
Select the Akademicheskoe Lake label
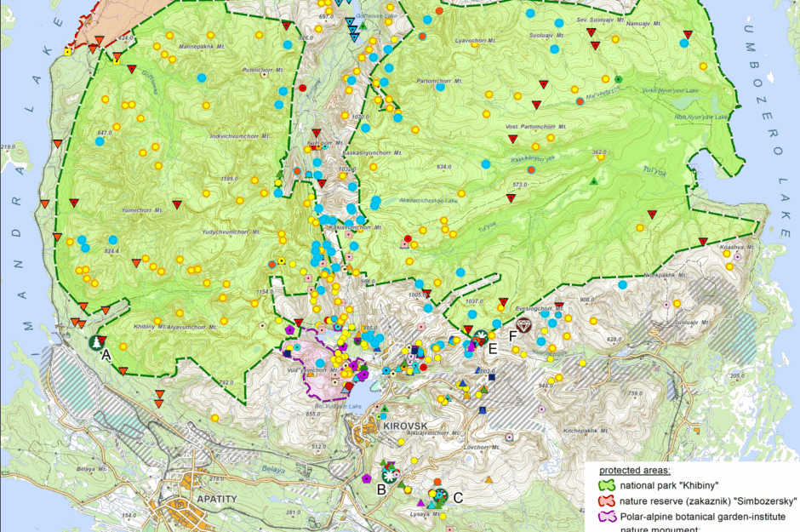tap(427, 201)
